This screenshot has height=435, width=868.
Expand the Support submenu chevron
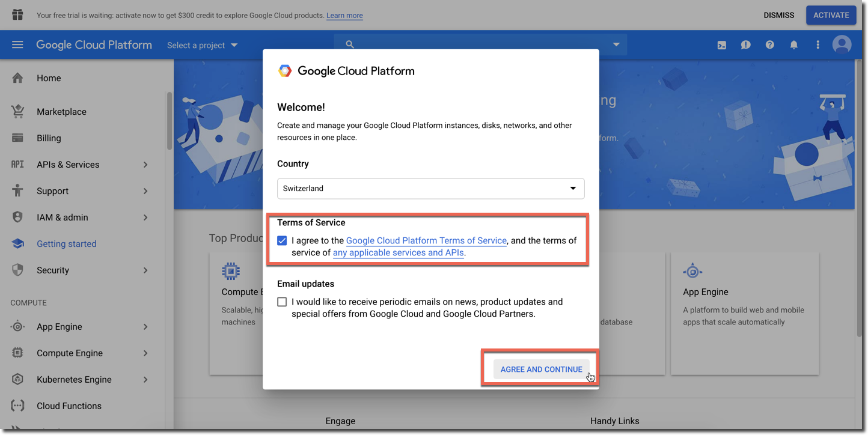pos(145,191)
